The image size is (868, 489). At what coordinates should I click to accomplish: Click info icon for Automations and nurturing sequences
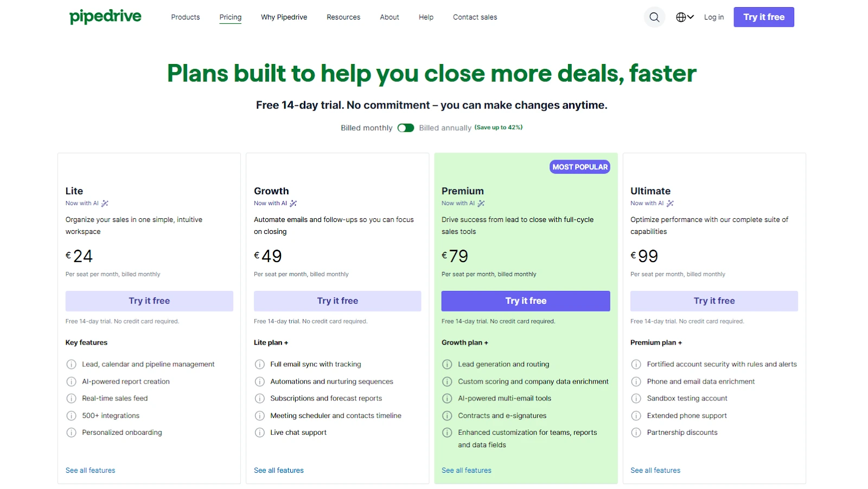260,382
